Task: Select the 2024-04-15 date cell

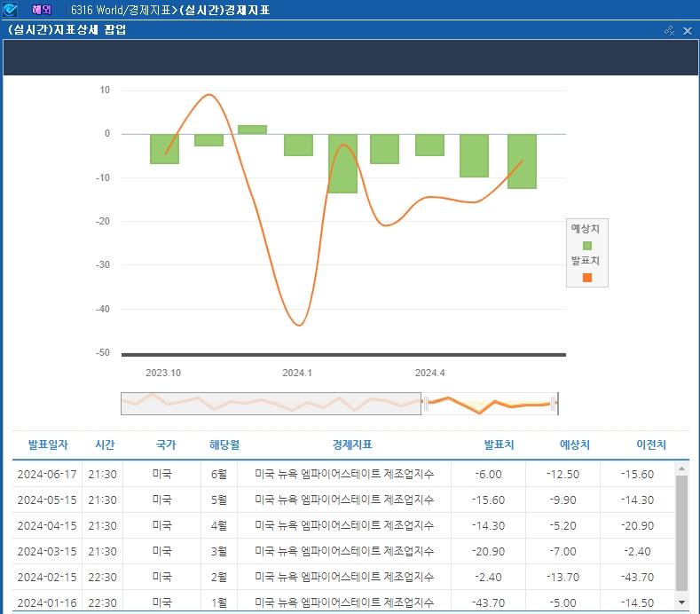Action: (47, 526)
